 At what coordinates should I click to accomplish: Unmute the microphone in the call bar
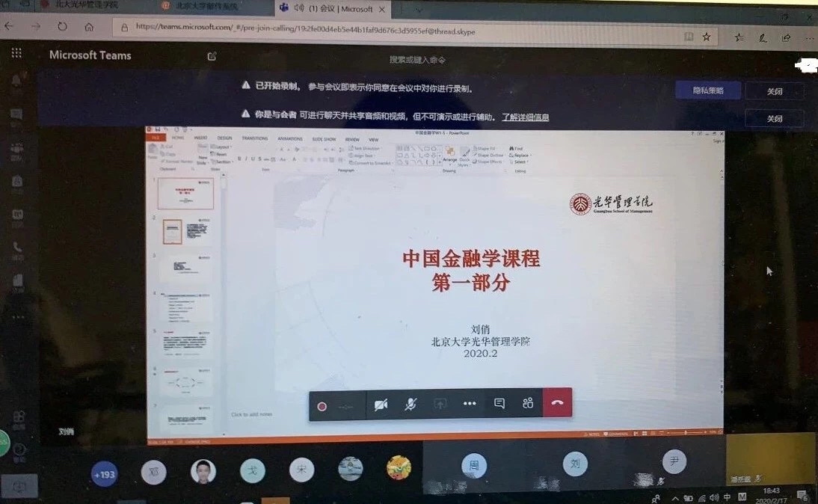pos(410,405)
